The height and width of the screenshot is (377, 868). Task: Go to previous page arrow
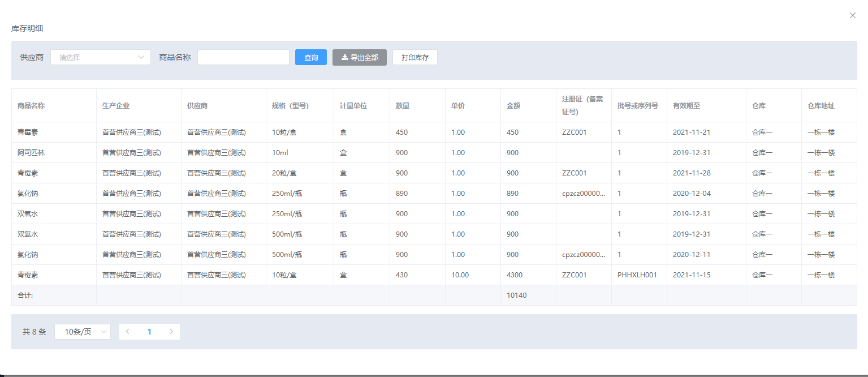coord(128,332)
